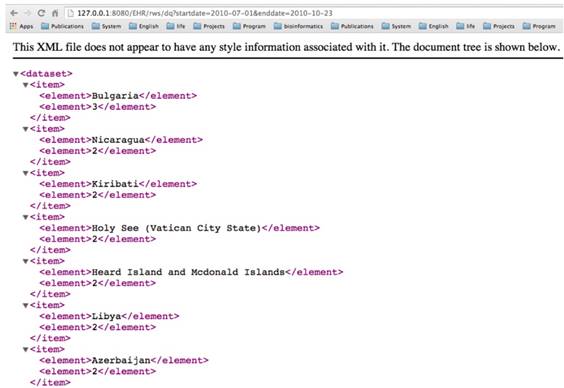Open the English bookmark folder after the second System

coord(434,26)
